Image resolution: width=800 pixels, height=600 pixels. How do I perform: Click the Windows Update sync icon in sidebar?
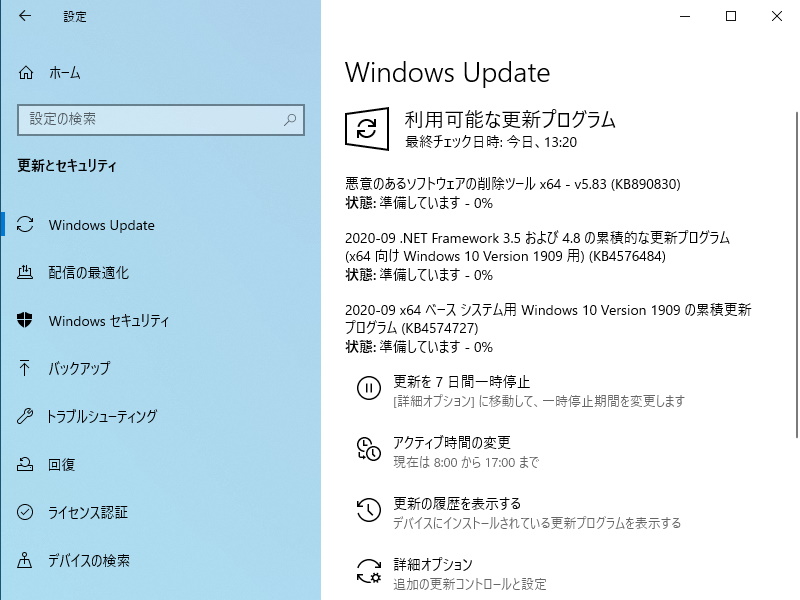(x=24, y=225)
